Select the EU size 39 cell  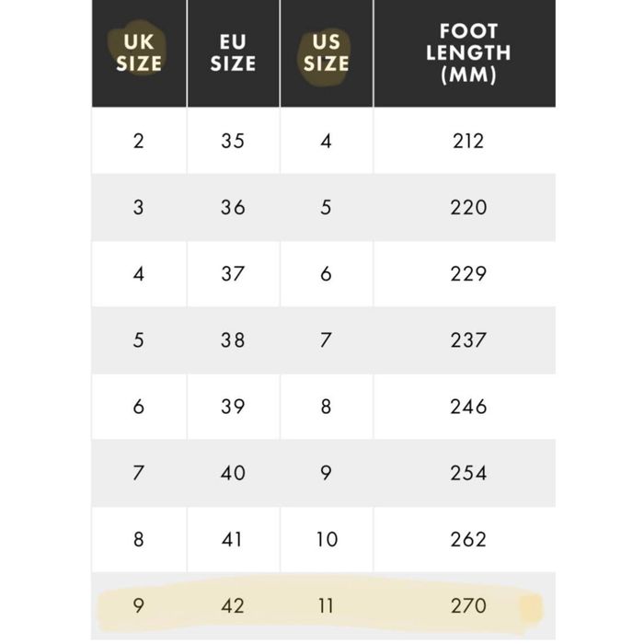click(x=233, y=406)
